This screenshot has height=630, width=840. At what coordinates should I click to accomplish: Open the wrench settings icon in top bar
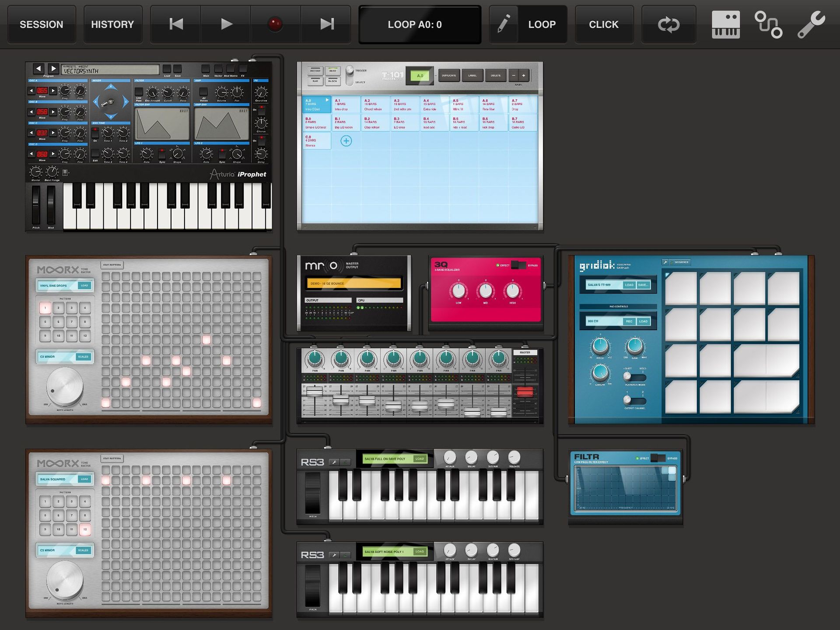pos(811,24)
